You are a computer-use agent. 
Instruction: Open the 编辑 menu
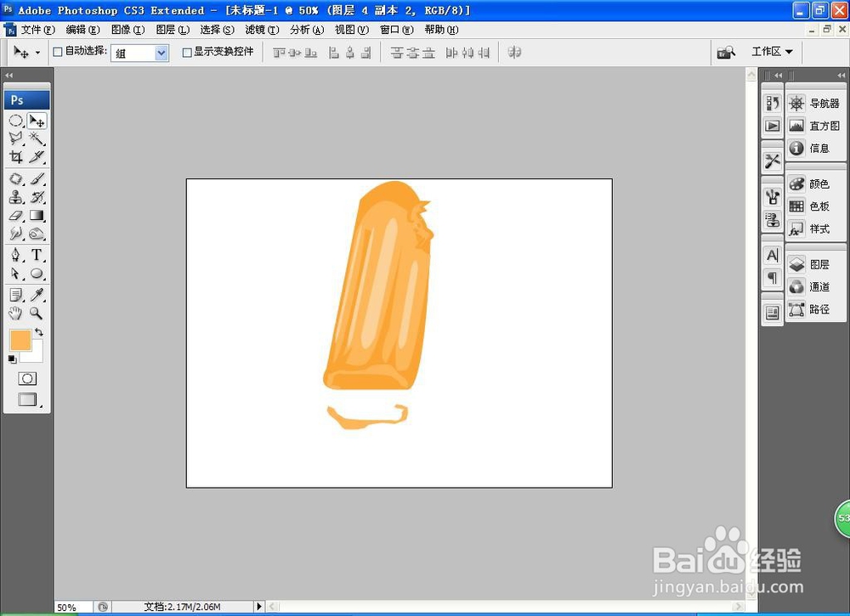[x=83, y=30]
